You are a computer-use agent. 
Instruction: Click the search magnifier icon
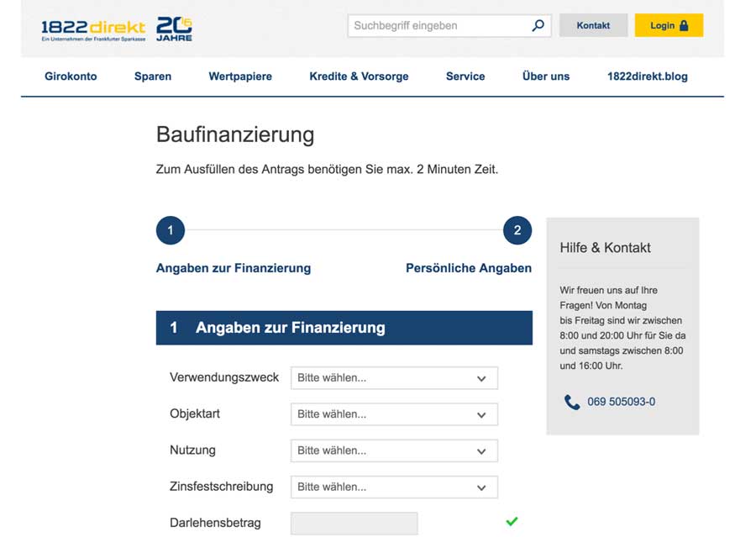click(x=538, y=25)
